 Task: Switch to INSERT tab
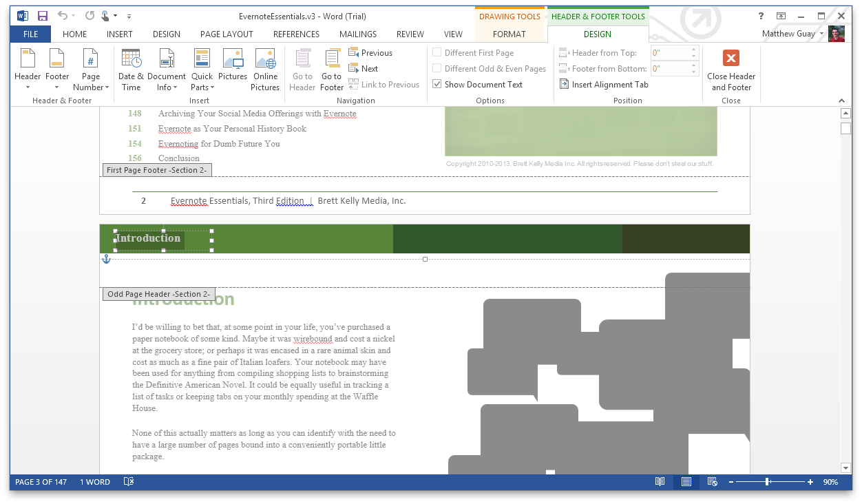click(120, 34)
